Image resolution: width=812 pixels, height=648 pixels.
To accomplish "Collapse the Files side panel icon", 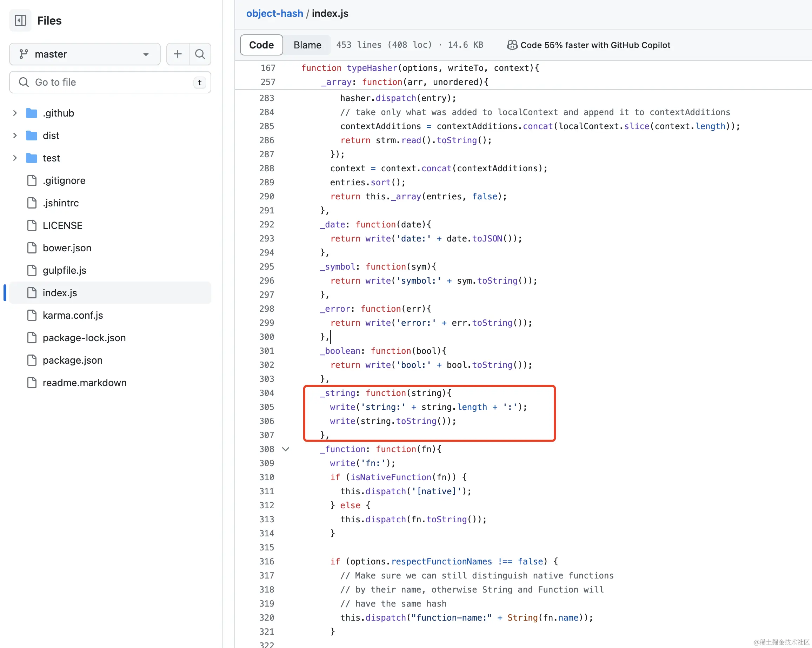I will pyautogui.click(x=20, y=20).
